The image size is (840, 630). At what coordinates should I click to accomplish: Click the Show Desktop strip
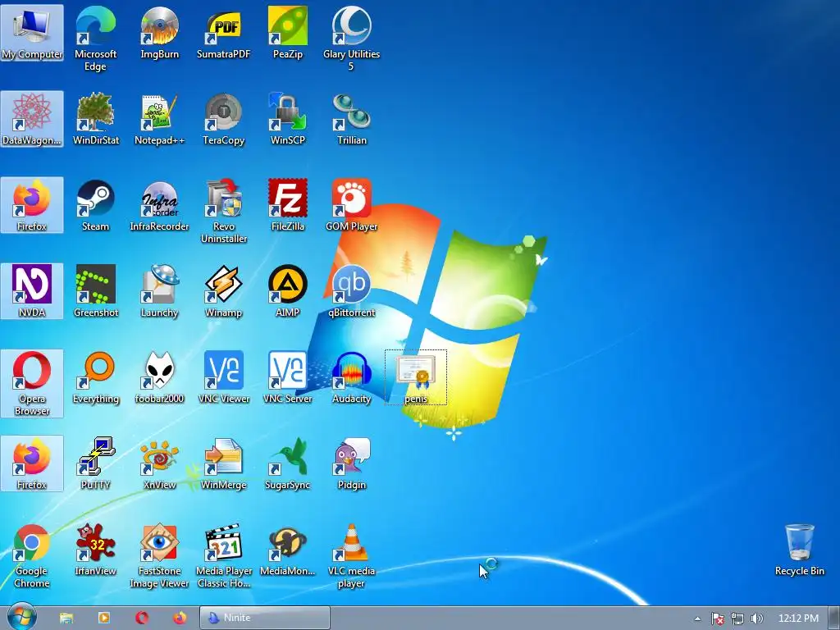[834, 619]
